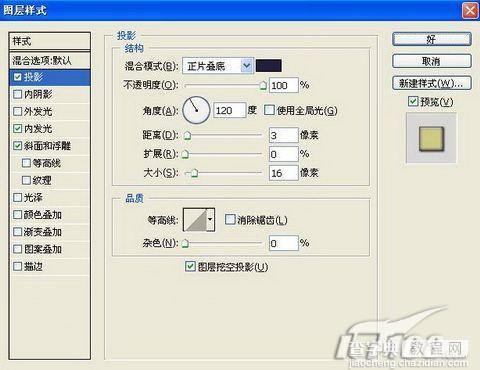Click the angle dial control
Screen dimensions: 480x370
pyautogui.click(x=196, y=110)
